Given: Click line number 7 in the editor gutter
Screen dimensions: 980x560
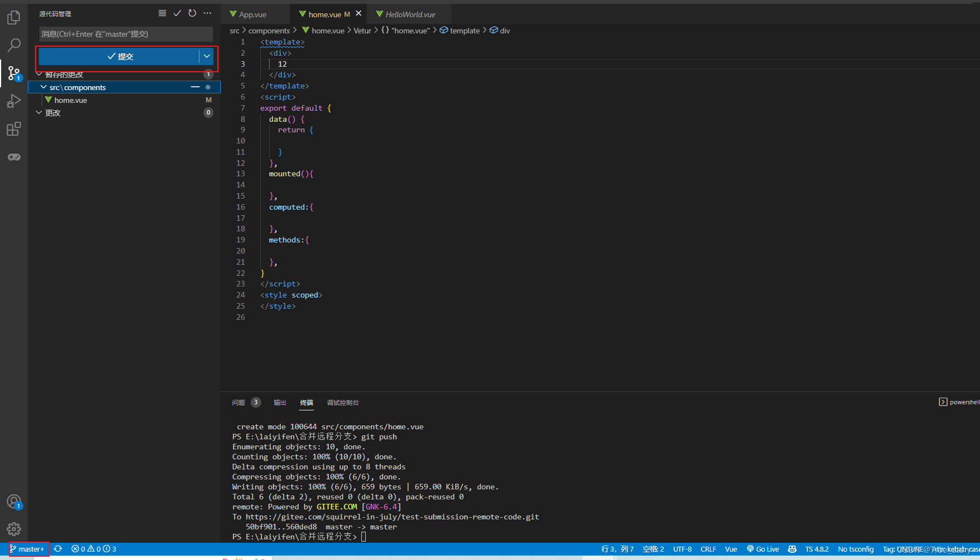Looking at the screenshot, I should click(x=242, y=108).
